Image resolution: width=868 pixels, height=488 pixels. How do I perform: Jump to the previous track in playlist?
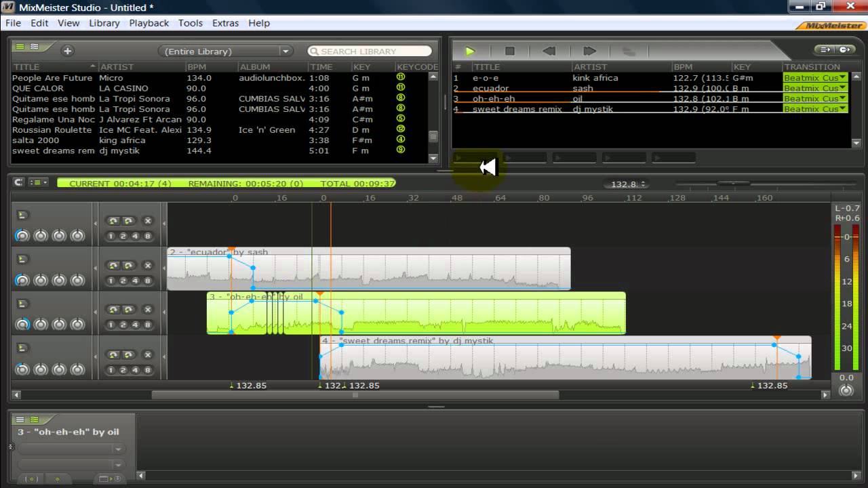pos(549,51)
